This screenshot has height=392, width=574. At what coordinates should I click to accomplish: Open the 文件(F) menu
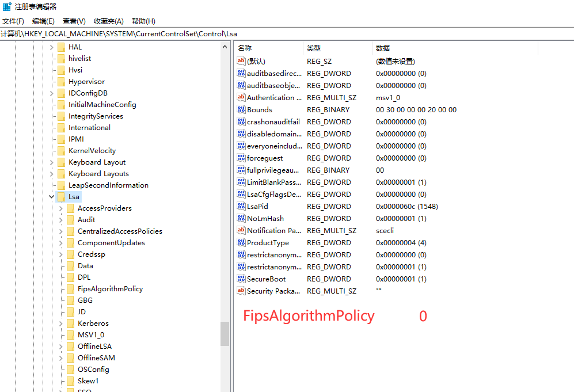(13, 21)
